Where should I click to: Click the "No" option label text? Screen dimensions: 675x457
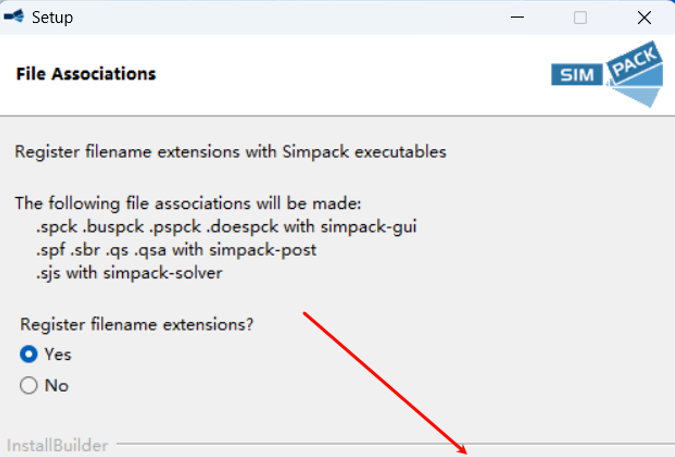click(56, 385)
